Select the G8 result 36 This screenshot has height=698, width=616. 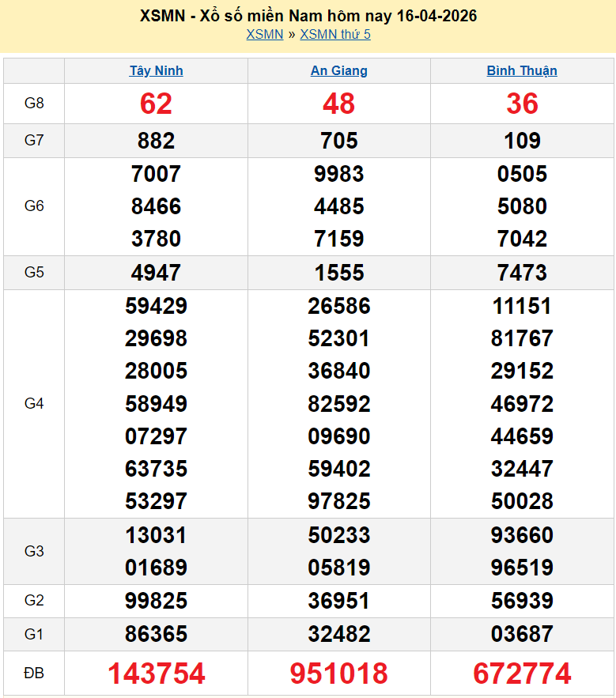(522, 104)
